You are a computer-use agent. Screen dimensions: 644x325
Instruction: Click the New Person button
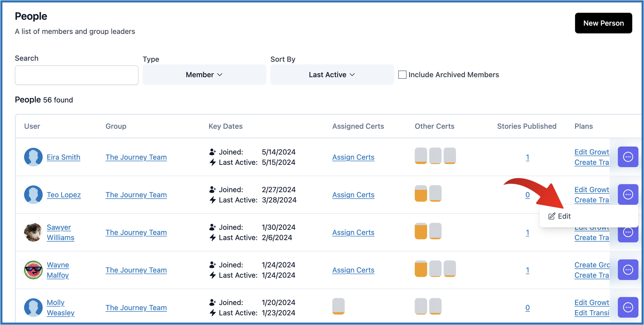pos(603,23)
